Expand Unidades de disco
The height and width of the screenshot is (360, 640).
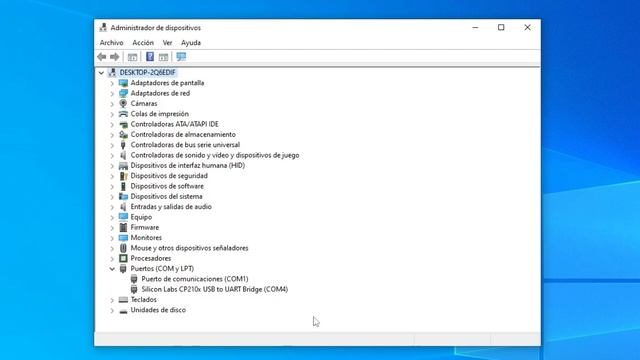click(x=112, y=310)
